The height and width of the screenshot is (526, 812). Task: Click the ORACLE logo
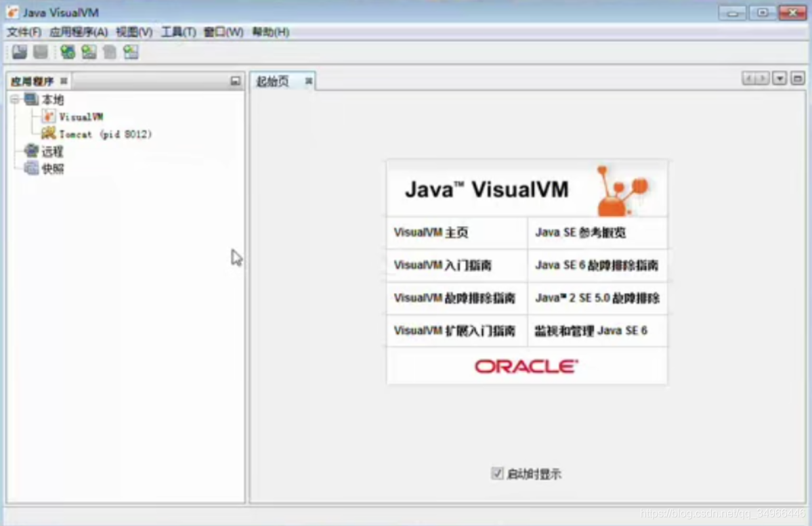point(526,366)
